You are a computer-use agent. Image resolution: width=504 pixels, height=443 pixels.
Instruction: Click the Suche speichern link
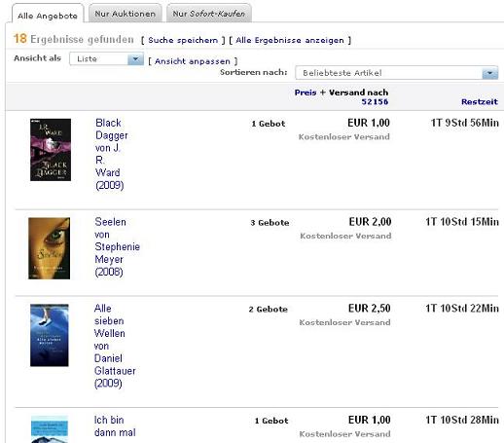coord(183,40)
